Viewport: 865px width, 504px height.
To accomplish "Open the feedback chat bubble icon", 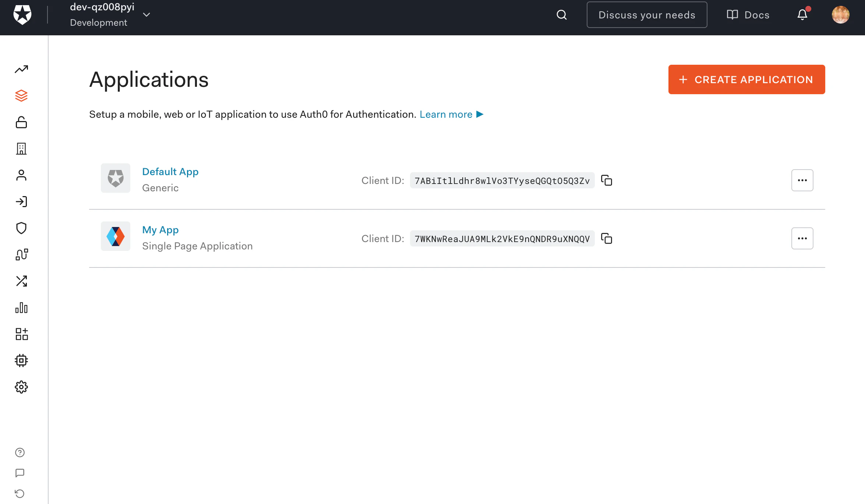I will pos(20,473).
